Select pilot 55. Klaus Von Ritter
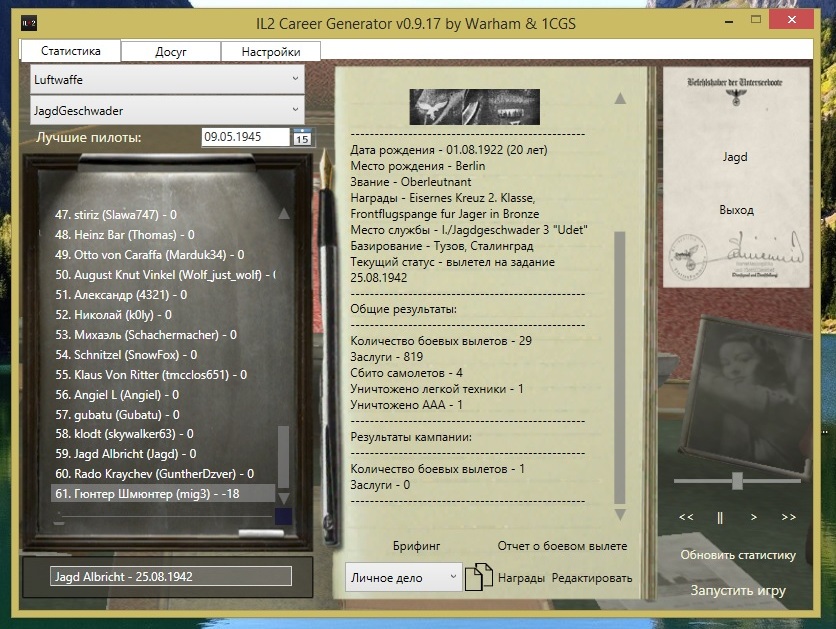 coord(151,375)
